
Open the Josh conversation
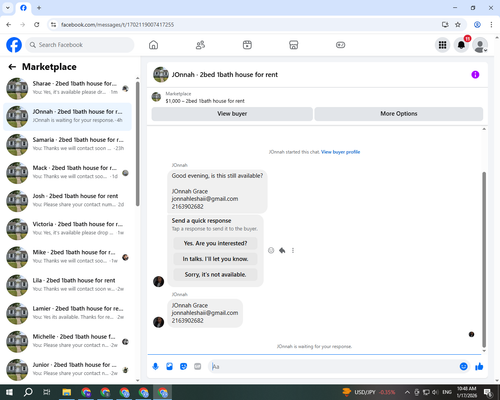click(67, 201)
